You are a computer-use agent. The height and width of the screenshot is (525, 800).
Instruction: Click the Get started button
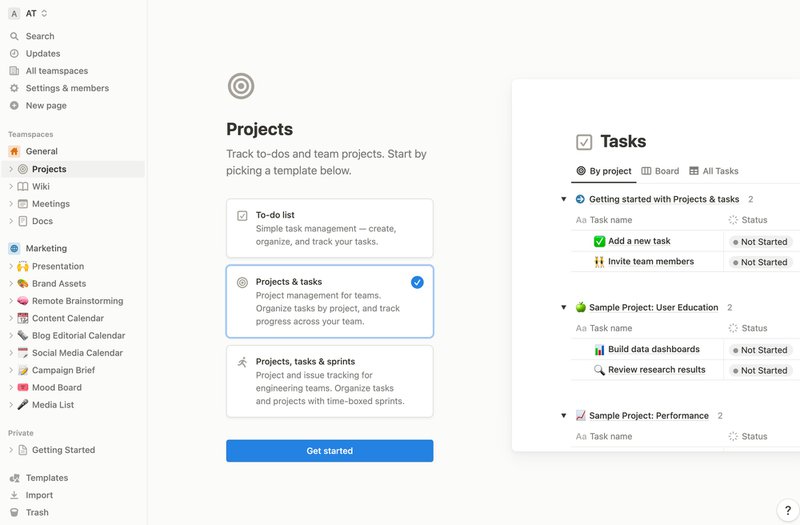click(329, 451)
